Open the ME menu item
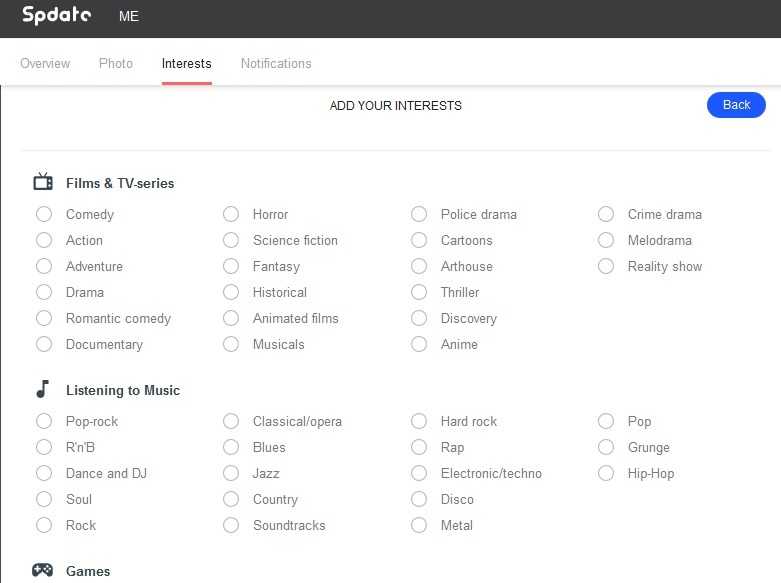 129,16
